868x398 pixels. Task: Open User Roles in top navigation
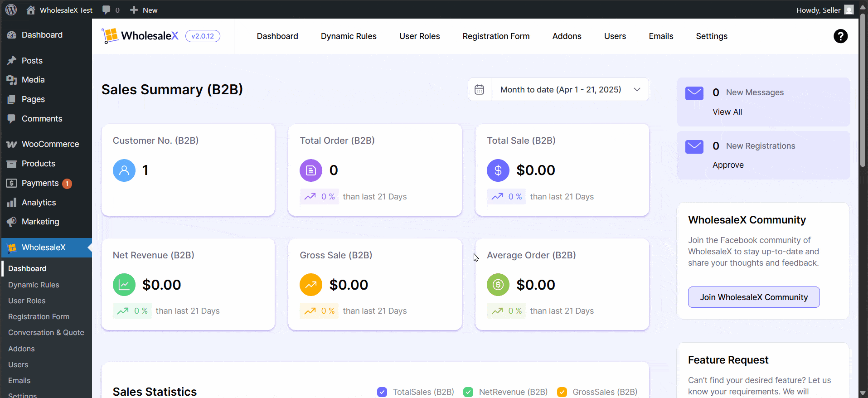[x=419, y=36]
